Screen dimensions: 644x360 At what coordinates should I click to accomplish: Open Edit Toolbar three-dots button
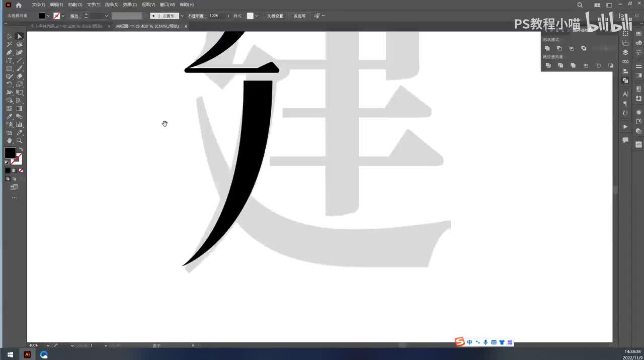pyautogui.click(x=14, y=198)
